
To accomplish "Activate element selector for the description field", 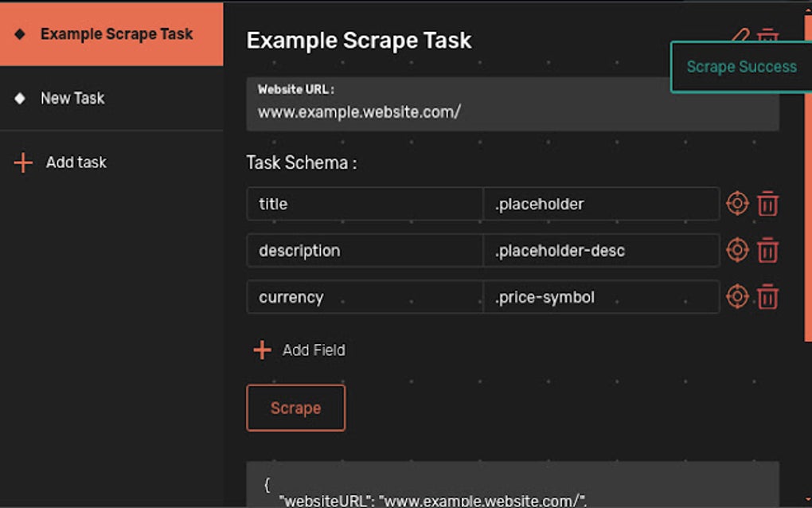I will pos(737,250).
